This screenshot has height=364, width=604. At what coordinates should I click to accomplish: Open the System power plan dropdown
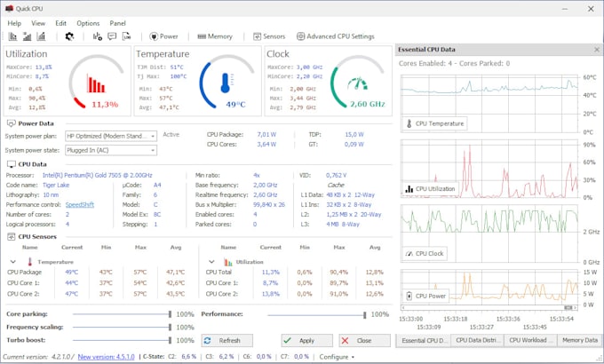111,135
